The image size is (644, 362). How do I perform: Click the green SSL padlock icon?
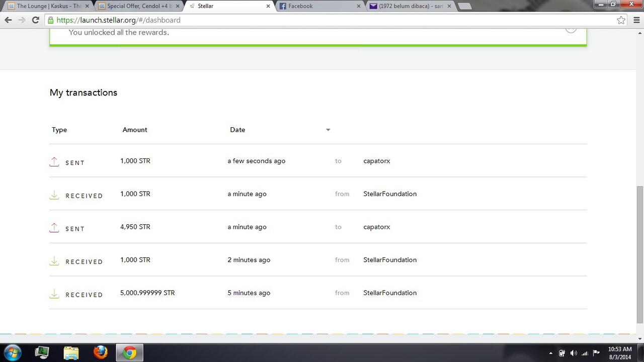tap(50, 20)
